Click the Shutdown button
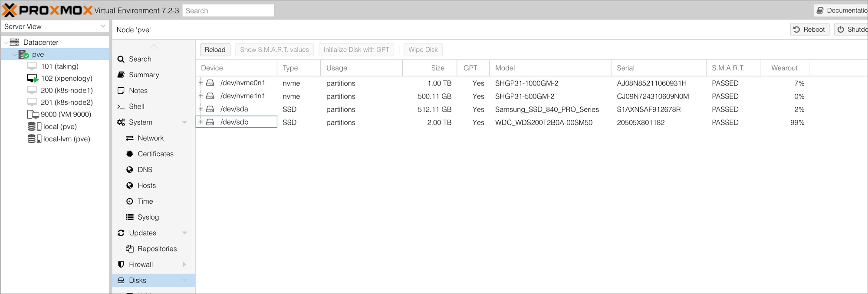Image resolution: width=868 pixels, height=294 pixels. tap(851, 30)
